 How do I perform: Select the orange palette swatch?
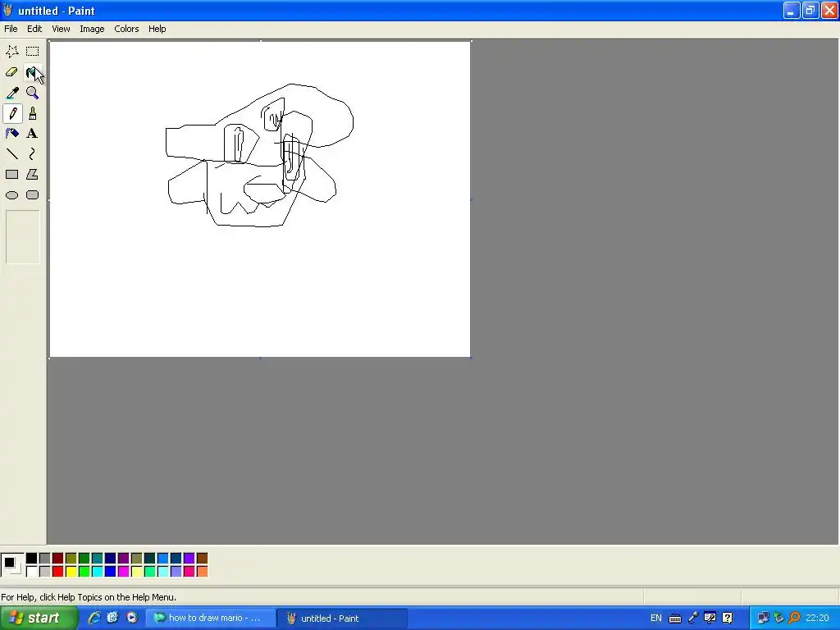coord(202,572)
